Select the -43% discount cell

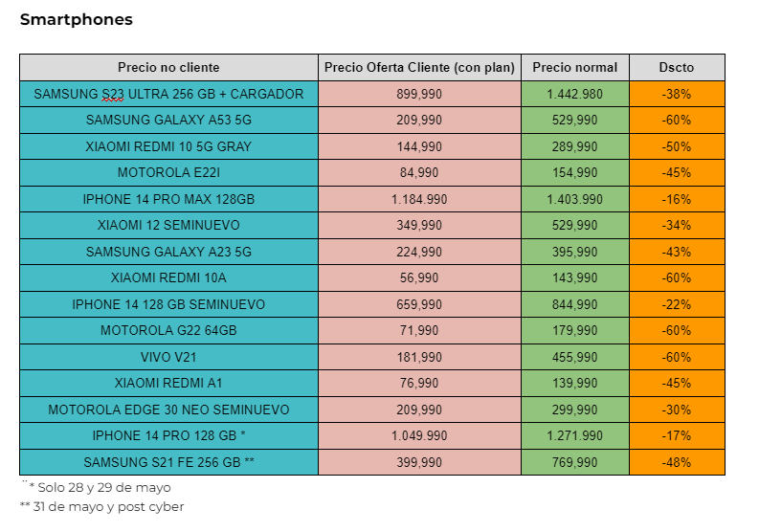pos(677,252)
